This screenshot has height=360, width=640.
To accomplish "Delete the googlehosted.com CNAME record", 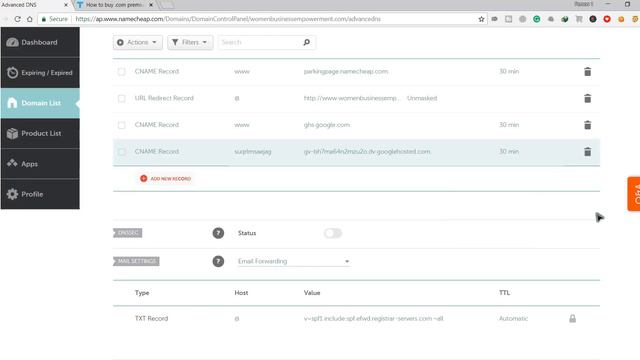I will (x=587, y=151).
